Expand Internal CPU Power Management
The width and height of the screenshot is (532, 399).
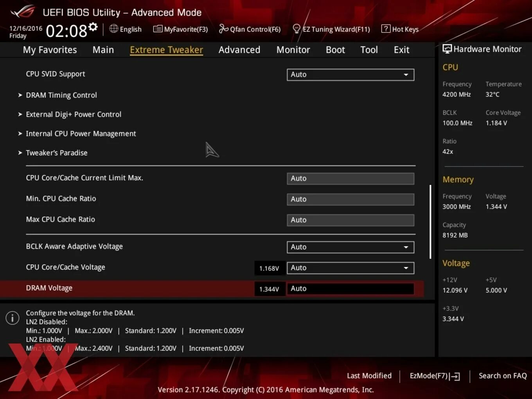tap(81, 133)
